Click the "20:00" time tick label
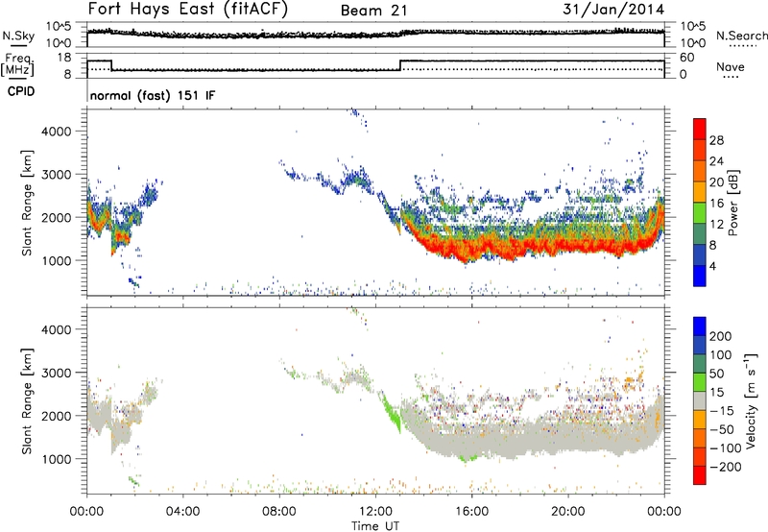768x532 pixels. [567, 512]
